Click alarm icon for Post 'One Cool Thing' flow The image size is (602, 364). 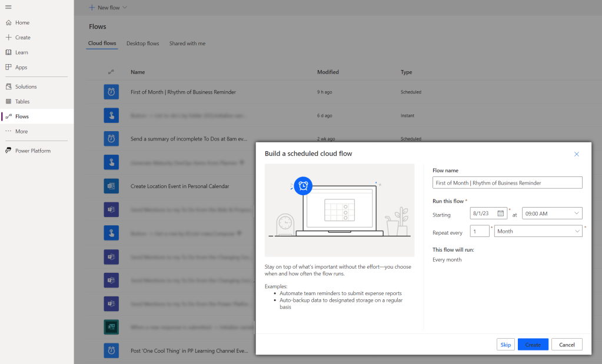pos(111,350)
